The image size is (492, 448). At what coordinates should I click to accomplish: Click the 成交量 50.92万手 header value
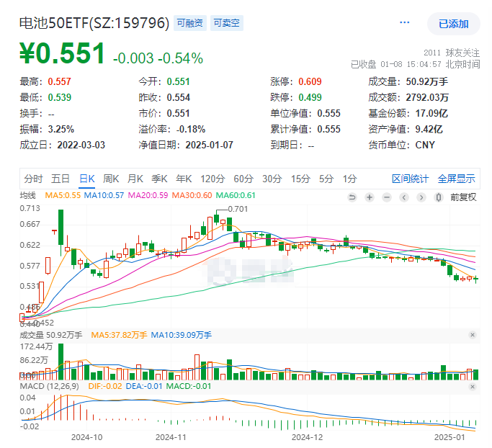(426, 82)
